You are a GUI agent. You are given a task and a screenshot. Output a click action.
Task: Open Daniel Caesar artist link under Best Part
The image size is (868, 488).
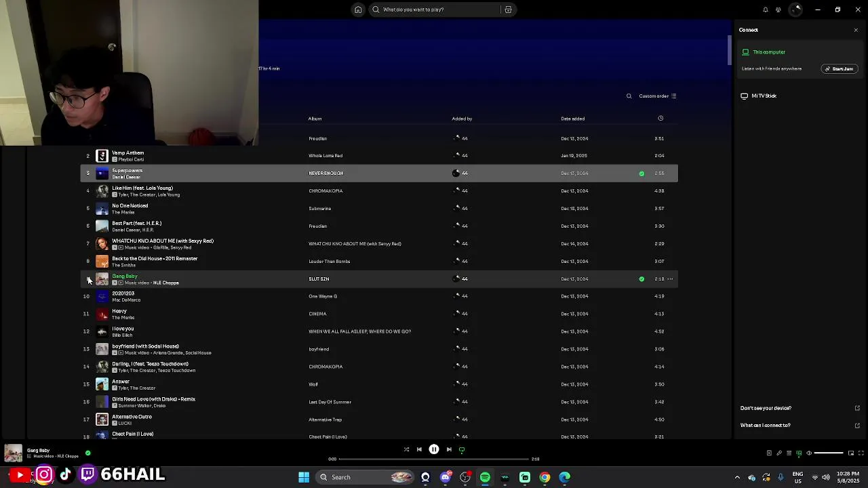125,230
